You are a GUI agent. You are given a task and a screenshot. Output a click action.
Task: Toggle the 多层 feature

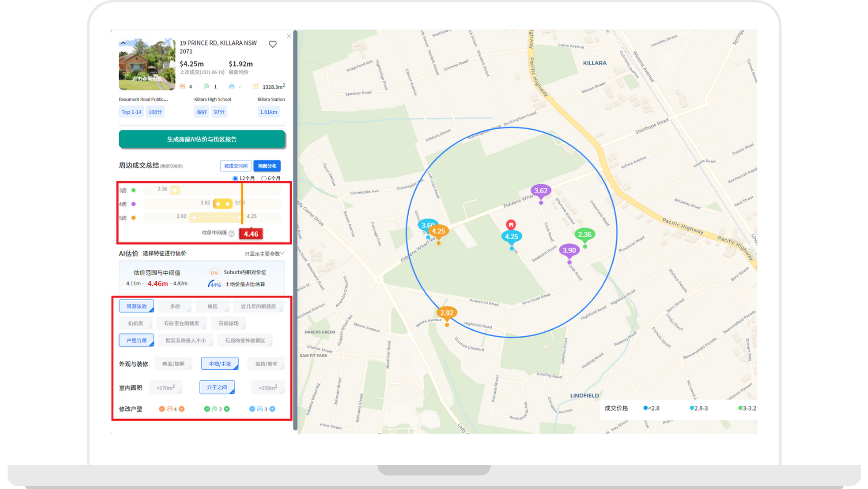(175, 306)
